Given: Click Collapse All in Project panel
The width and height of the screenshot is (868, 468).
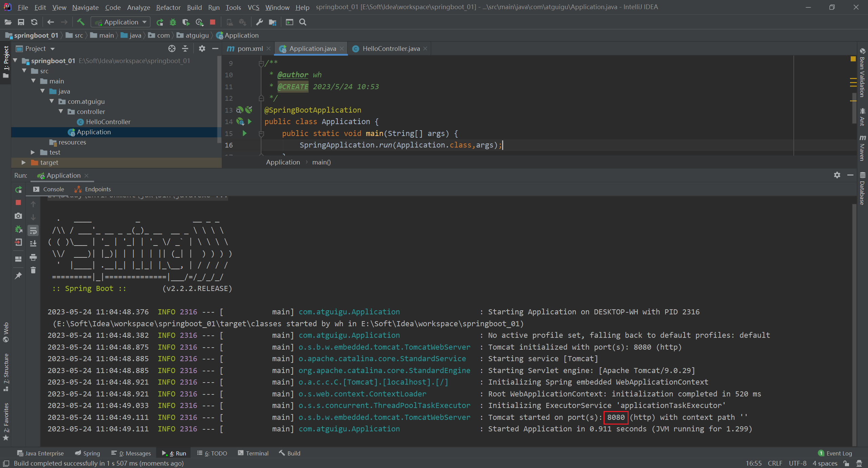Looking at the screenshot, I should 185,48.
